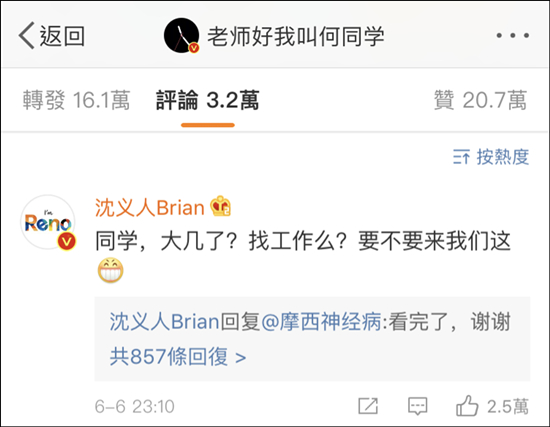
Task: Switch to the 贊 20.7萬 tab
Action: tap(481, 100)
